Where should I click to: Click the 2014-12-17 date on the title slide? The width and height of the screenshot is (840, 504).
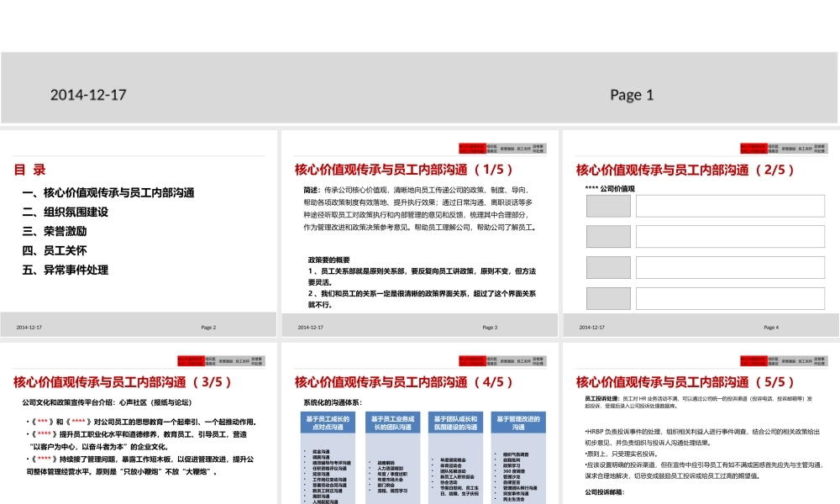(x=88, y=95)
